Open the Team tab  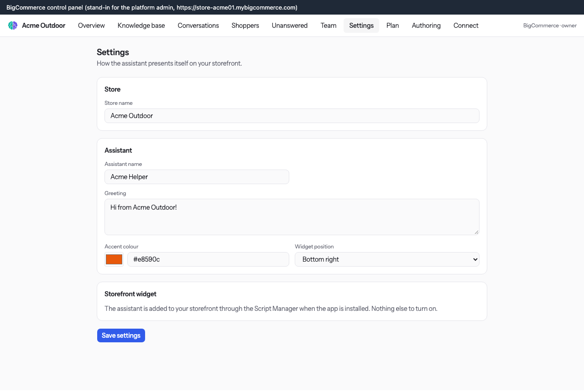[x=328, y=26]
